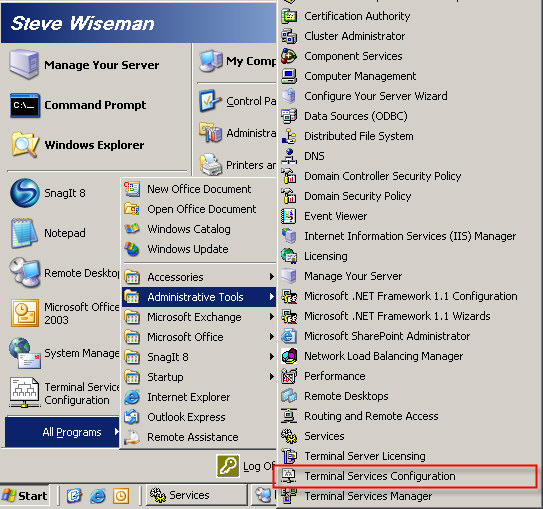Click the Domain Security Policy icon
543x509 pixels.
(x=289, y=196)
